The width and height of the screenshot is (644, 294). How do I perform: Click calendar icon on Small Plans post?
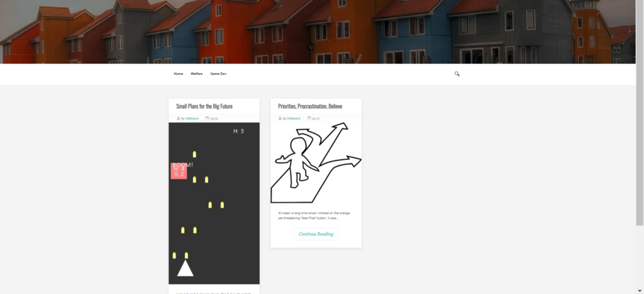tap(208, 118)
